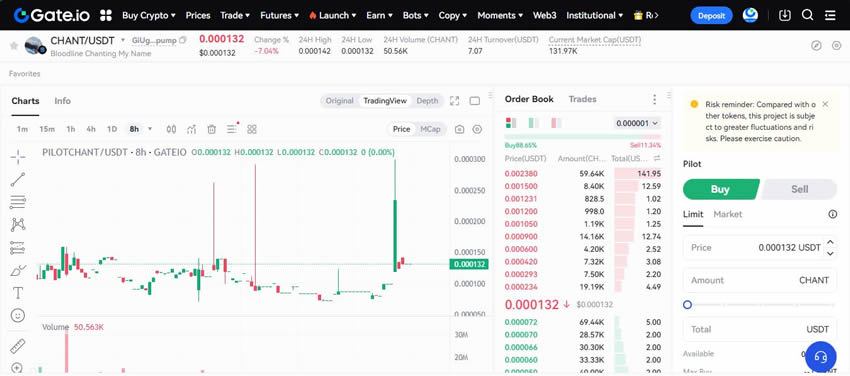Open the Buy Crypto dropdown menu
850x376 pixels.
(149, 15)
